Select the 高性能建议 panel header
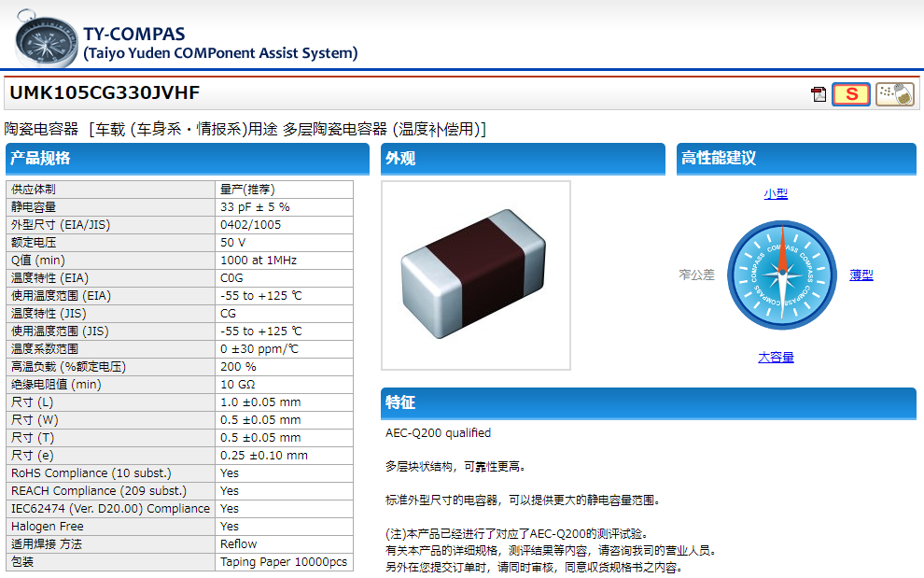Viewport: 924px width, 578px height. pyautogui.click(x=796, y=159)
